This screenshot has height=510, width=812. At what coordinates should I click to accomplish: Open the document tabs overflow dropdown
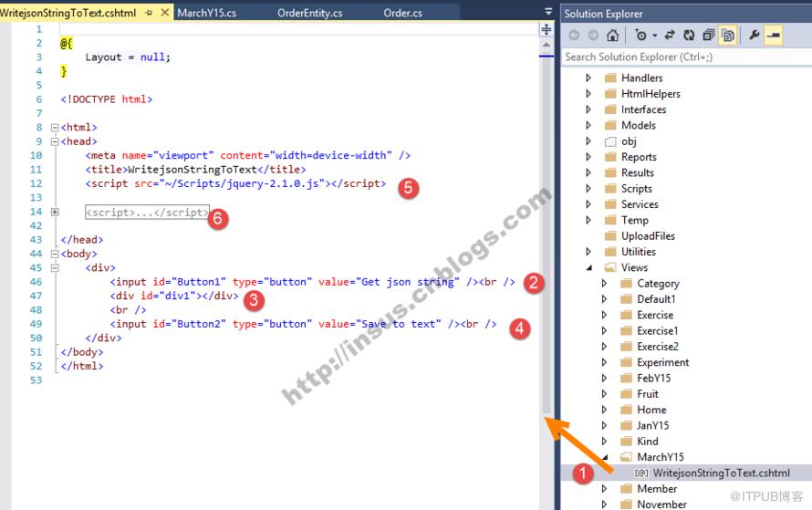[x=548, y=11]
